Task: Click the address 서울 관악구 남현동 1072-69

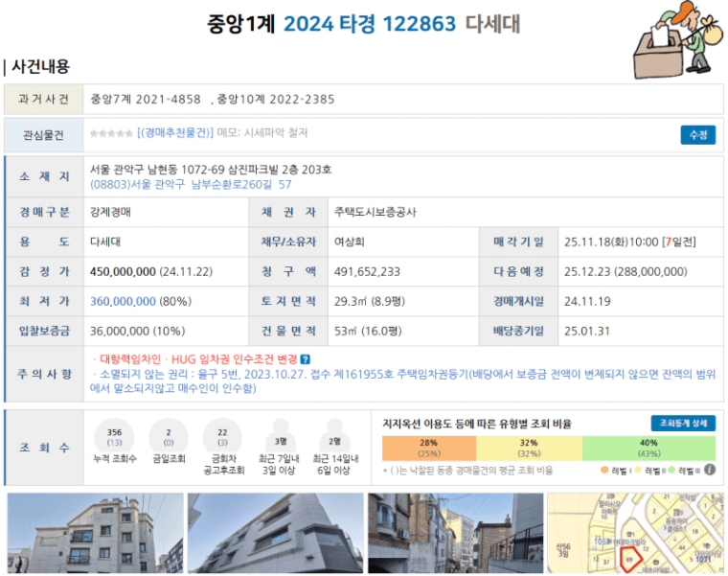Action: (157, 170)
